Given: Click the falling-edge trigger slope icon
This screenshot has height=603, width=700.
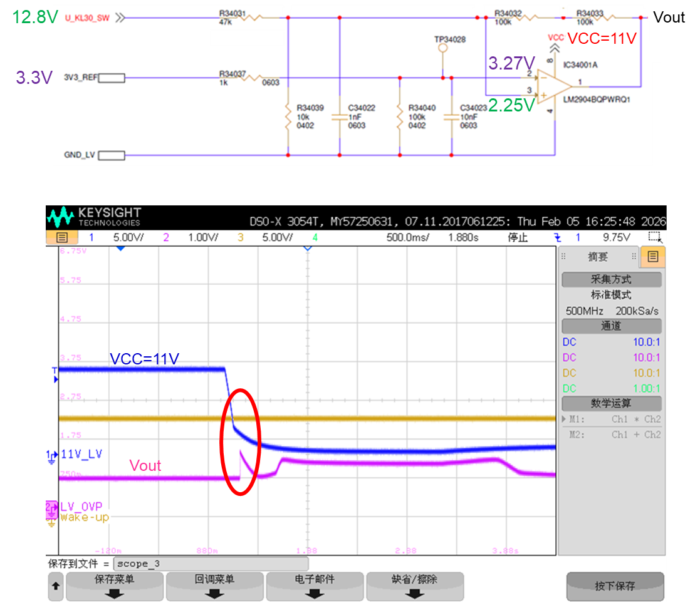Looking at the screenshot, I should [557, 238].
